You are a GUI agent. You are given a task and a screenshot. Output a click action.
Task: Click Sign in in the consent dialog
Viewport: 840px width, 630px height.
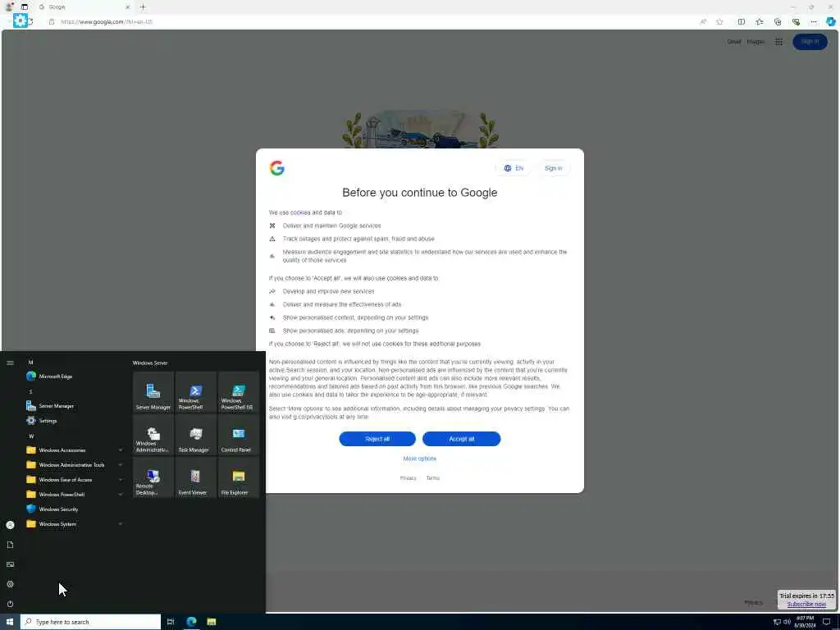point(554,168)
